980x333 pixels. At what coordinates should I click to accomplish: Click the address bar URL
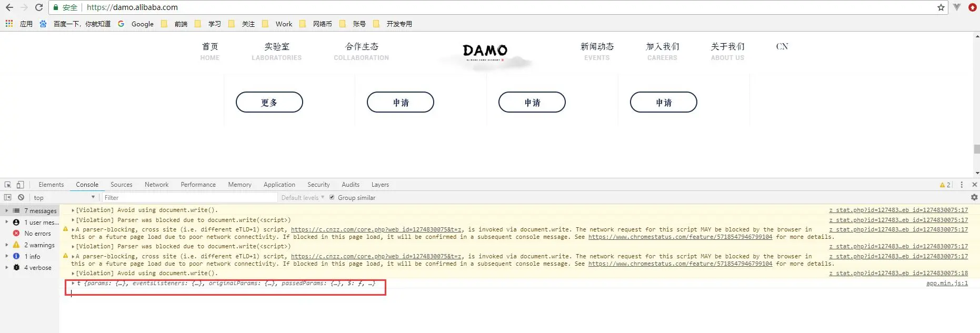pos(132,7)
